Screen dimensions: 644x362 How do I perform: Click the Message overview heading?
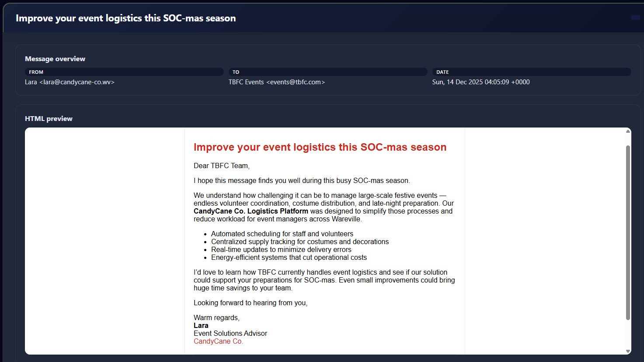tap(55, 59)
